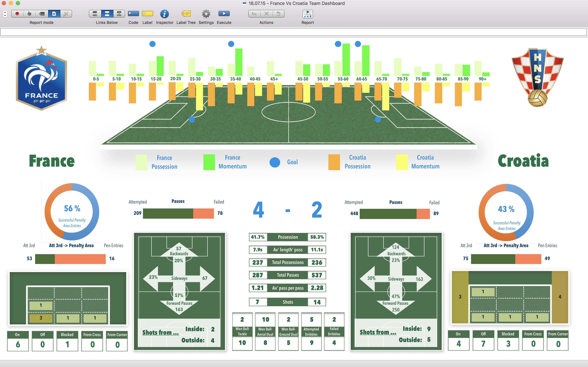Select the middle Links Below layout option
588x367 pixels.
pos(107,14)
